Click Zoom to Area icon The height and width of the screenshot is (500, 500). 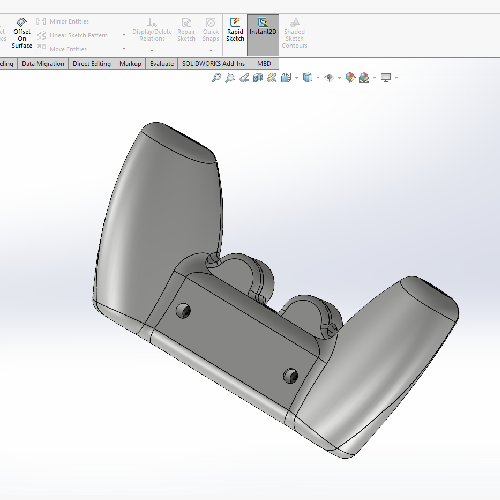click(x=230, y=78)
